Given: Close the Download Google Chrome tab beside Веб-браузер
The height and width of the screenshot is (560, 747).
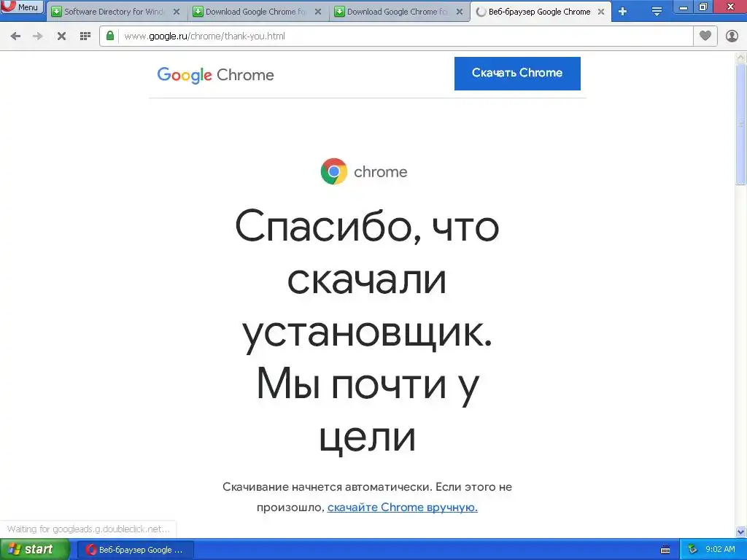Looking at the screenshot, I should tap(460, 12).
